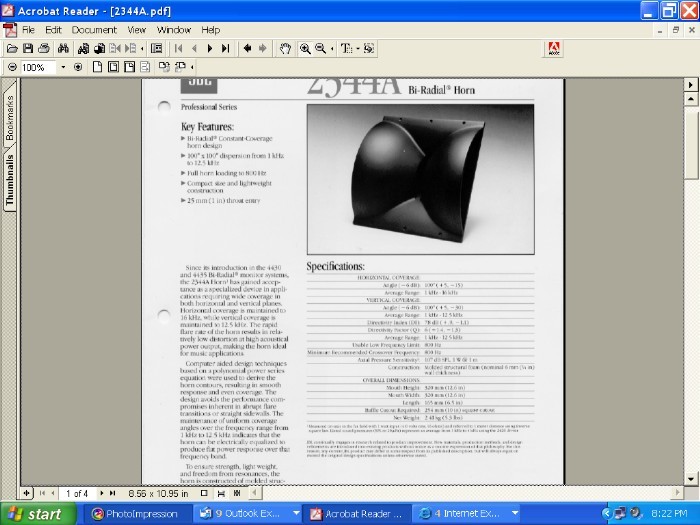This screenshot has height=525, width=700.
Task: Click the vertical scrollbar down arrow
Action: [691, 479]
